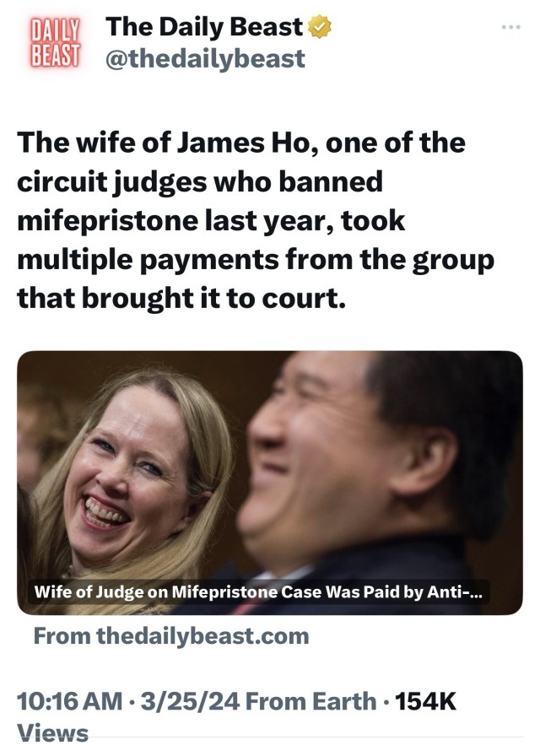Click the phrase multiple payments in the tweet
540x756 pixels.
point(148,261)
